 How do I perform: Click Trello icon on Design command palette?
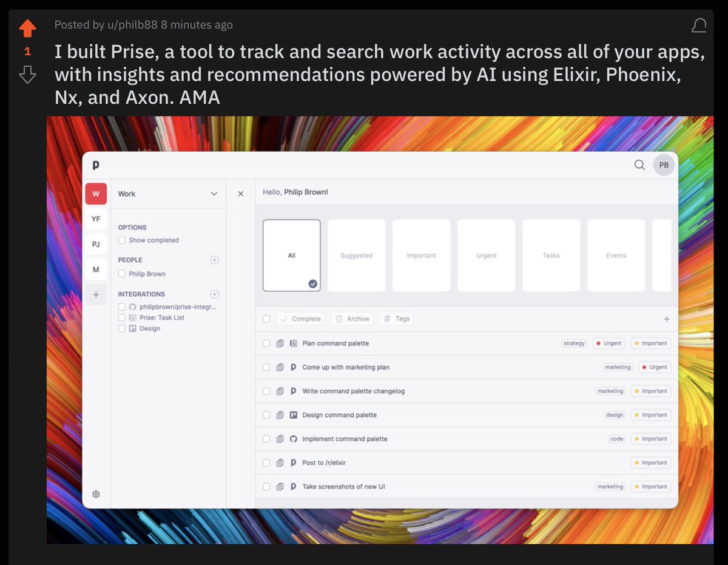294,415
